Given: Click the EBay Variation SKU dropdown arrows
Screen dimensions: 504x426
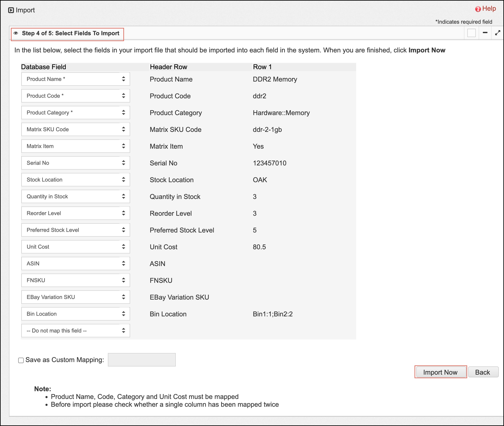Looking at the screenshot, I should click(x=124, y=297).
